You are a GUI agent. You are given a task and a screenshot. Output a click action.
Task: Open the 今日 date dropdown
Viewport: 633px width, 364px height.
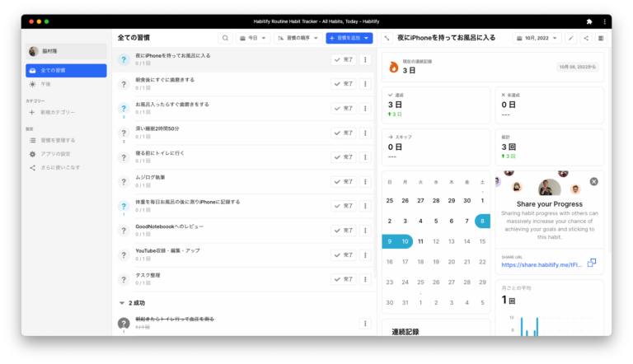tap(253, 38)
